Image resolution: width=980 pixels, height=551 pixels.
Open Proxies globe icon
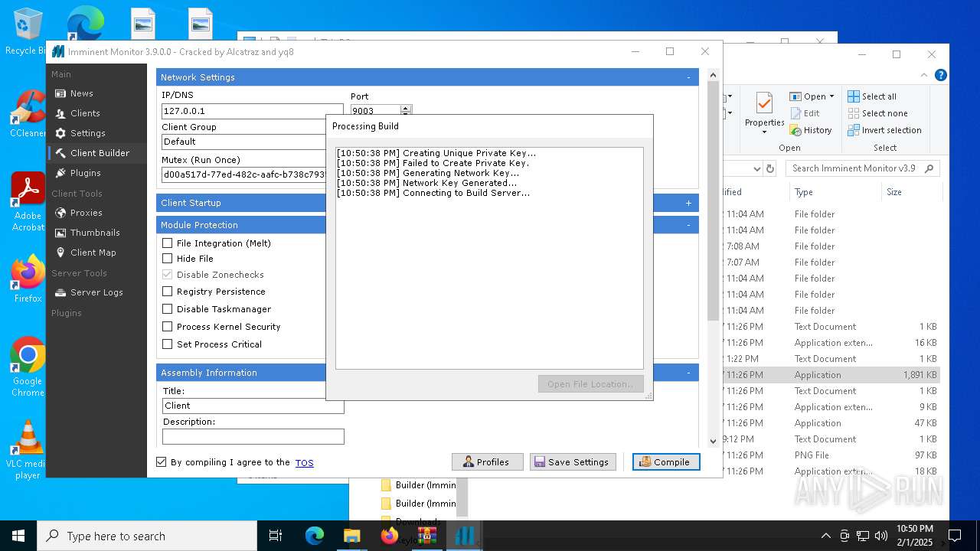point(60,213)
